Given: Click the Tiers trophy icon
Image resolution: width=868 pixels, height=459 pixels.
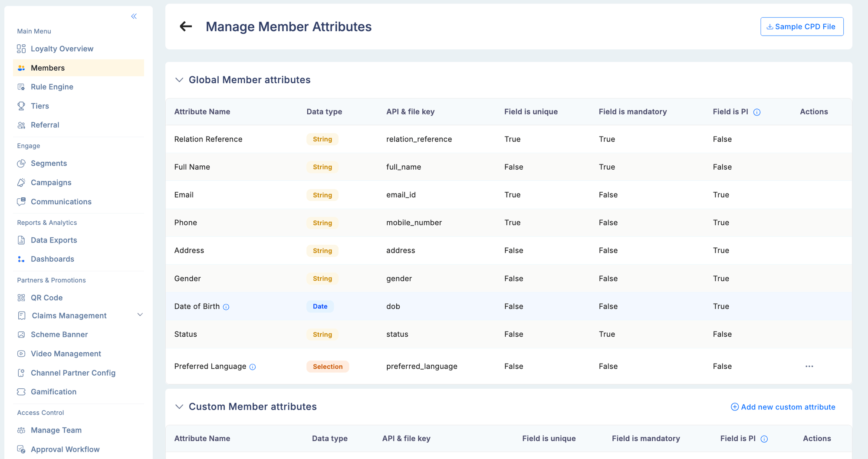Looking at the screenshot, I should pos(21,106).
